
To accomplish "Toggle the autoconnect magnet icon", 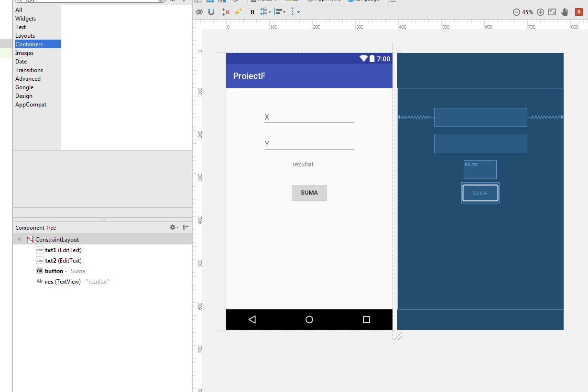I will (211, 12).
